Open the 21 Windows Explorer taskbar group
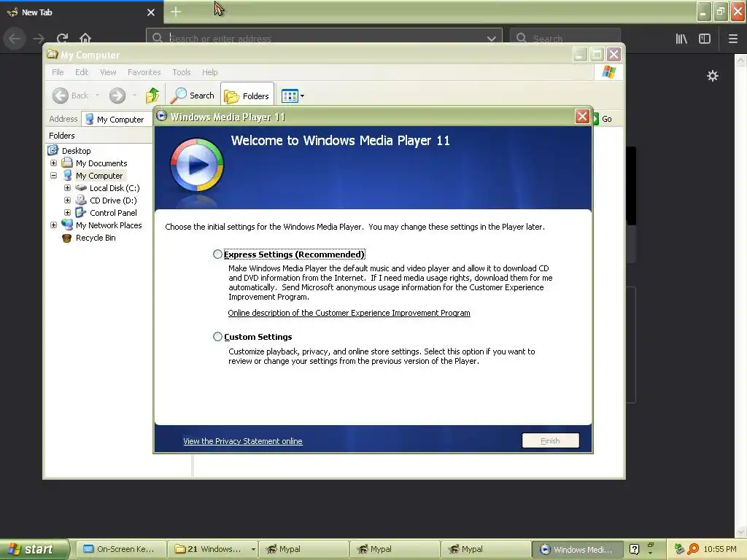 click(x=212, y=549)
